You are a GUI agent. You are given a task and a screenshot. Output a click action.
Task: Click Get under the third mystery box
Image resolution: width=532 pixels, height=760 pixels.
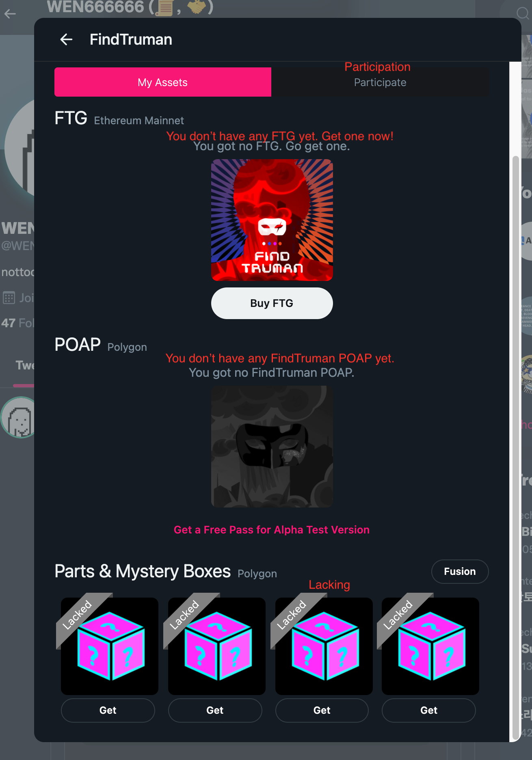pyautogui.click(x=322, y=710)
